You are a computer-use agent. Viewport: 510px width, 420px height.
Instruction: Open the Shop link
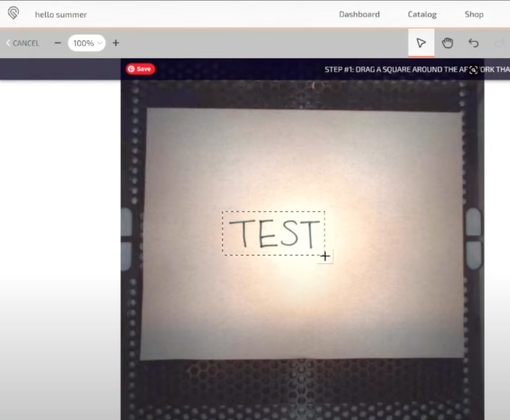coord(474,14)
